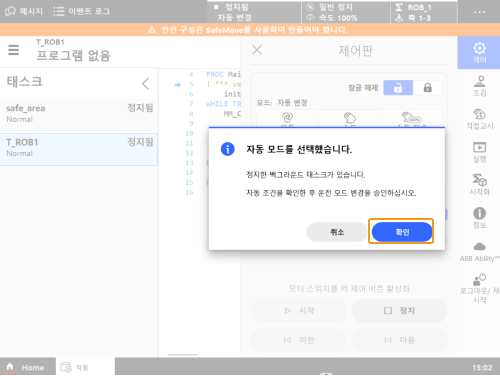The height and width of the screenshot is (376, 500).
Task: Close the 제어판 control panel
Action: tap(257, 50)
